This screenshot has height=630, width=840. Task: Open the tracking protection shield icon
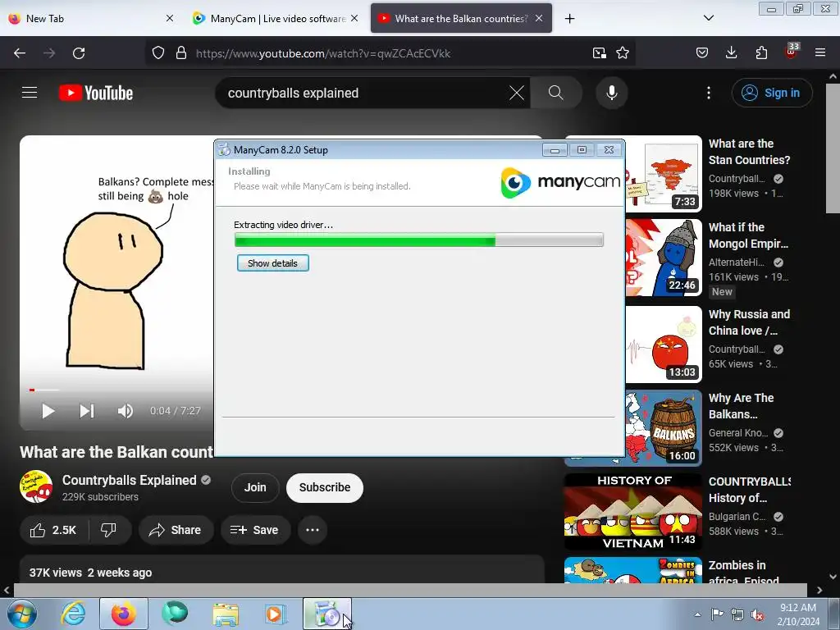point(158,53)
